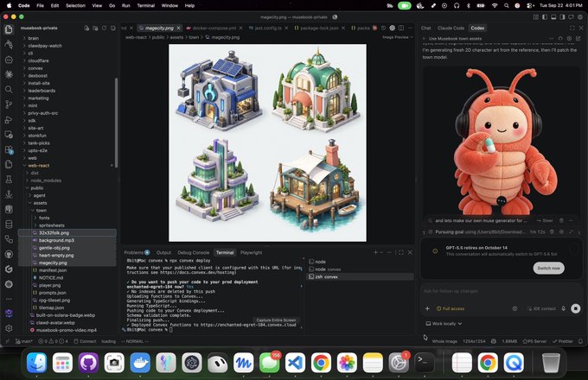Click Prettier in status bar
The width and height of the screenshot is (588, 380).
(x=563, y=341)
